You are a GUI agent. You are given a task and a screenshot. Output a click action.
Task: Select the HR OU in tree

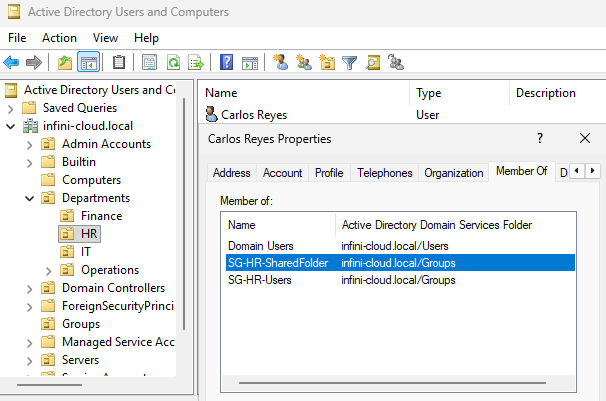point(79,234)
